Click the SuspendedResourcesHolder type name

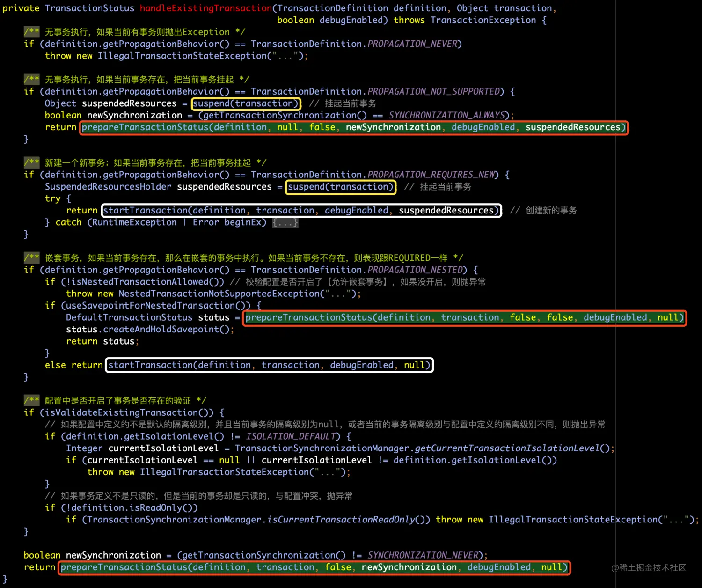108,187
